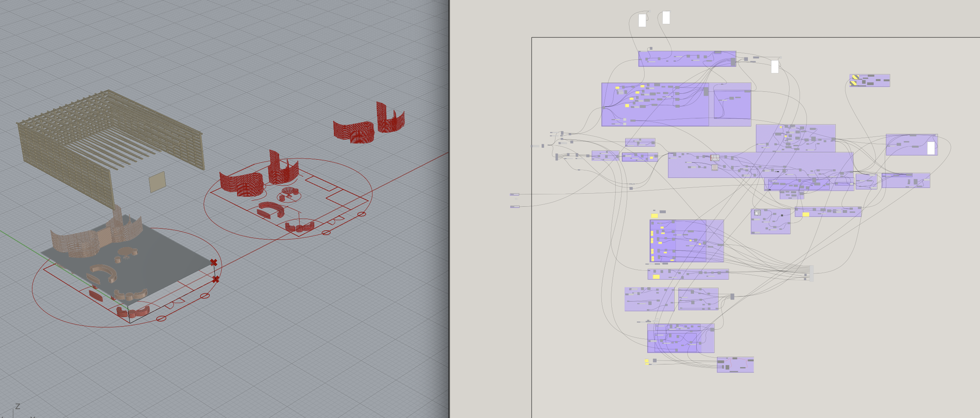The height and width of the screenshot is (418, 980).
Task: Click the group containing the red wire at the bottom
Action: 735,365
